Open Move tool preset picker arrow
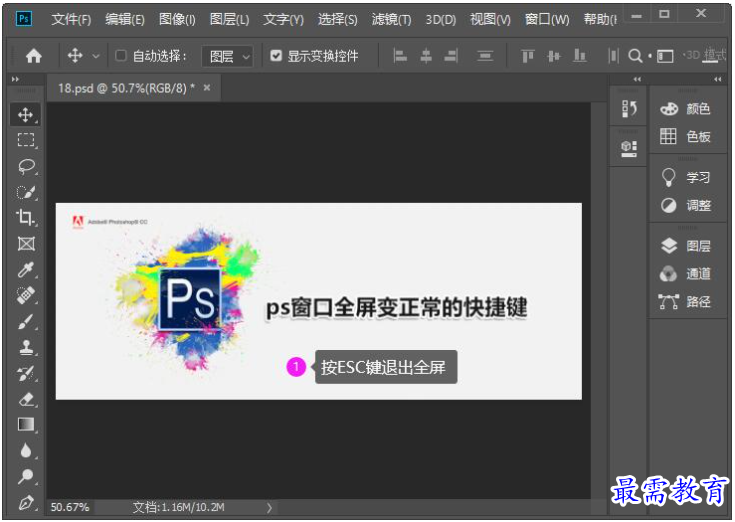735x522 pixels. [x=96, y=56]
